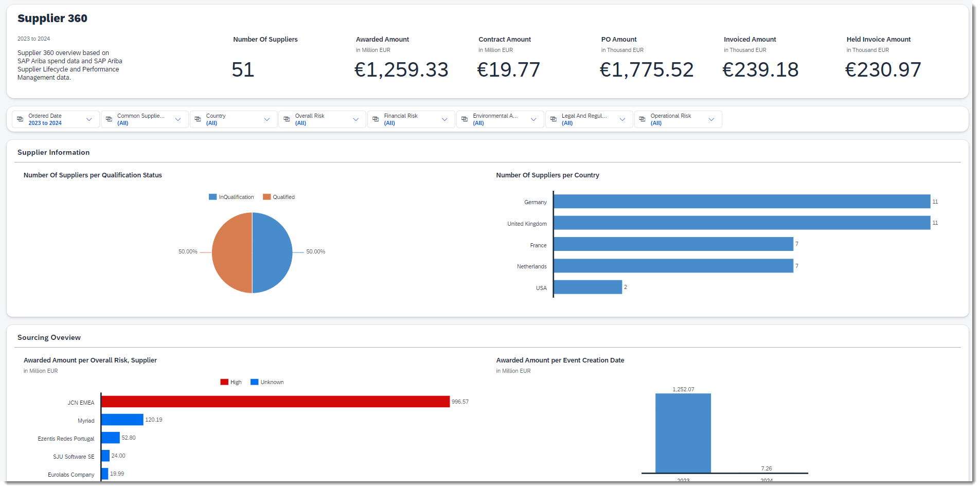Expand the Country filter dropdown chevron
This screenshot has height=489, width=980.
click(267, 119)
